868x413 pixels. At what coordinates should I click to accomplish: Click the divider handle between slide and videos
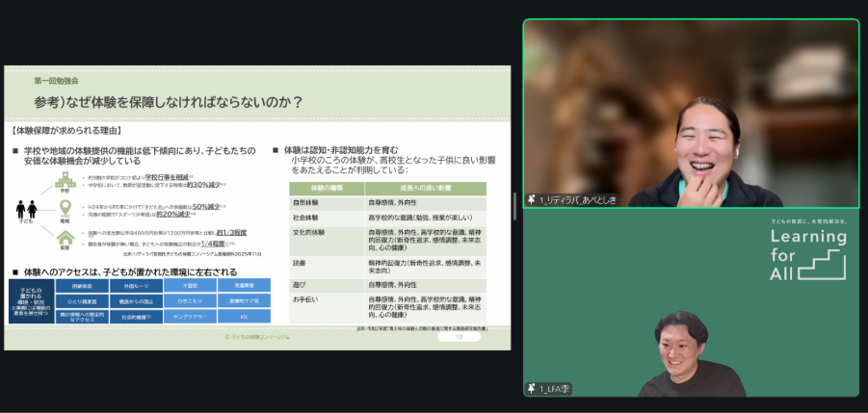coord(515,200)
